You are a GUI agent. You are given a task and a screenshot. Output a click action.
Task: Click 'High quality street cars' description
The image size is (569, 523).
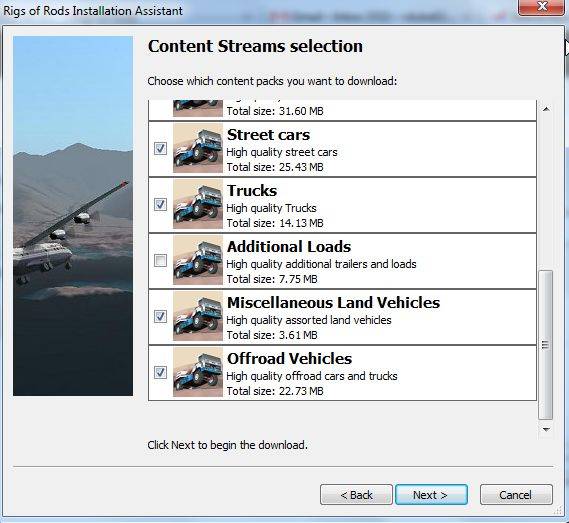[x=282, y=152]
